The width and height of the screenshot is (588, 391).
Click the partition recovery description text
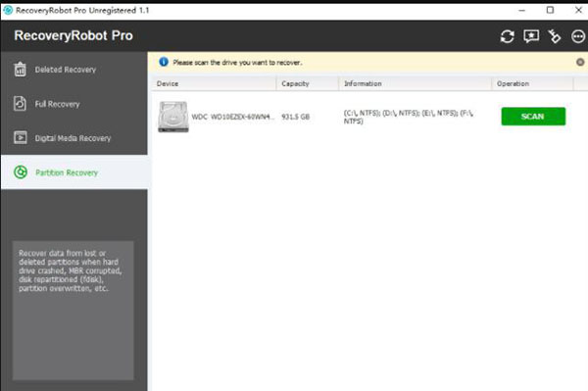coord(71,270)
